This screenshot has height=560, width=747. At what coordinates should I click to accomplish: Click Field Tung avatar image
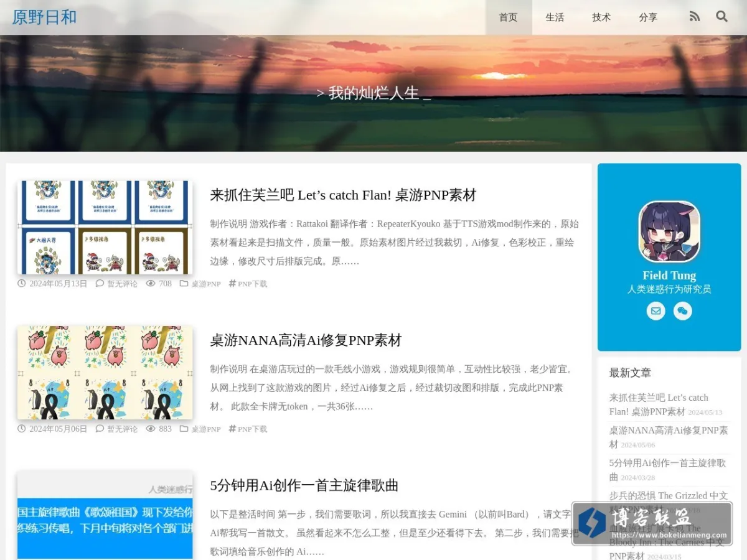tap(669, 231)
